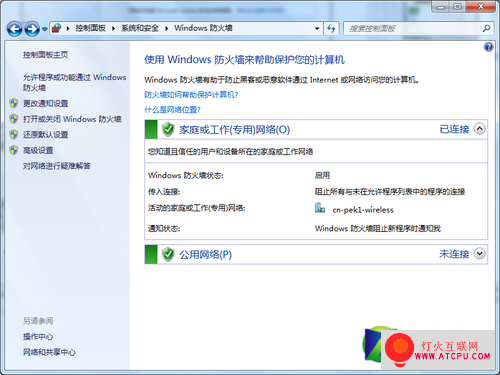Click into the 搜索控制面板 search field
500x375 pixels.
click(x=413, y=29)
